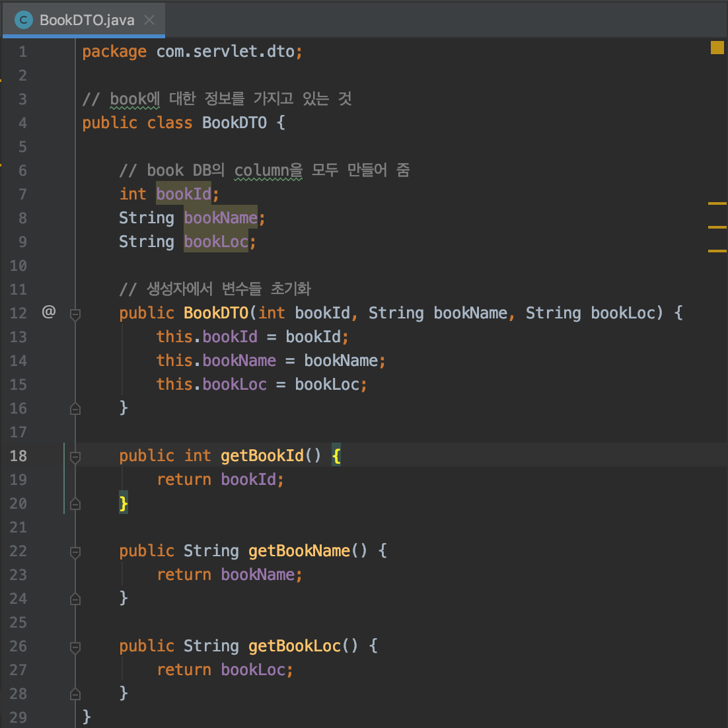Collapse the getBookLoc method fold arrow

[x=75, y=646]
